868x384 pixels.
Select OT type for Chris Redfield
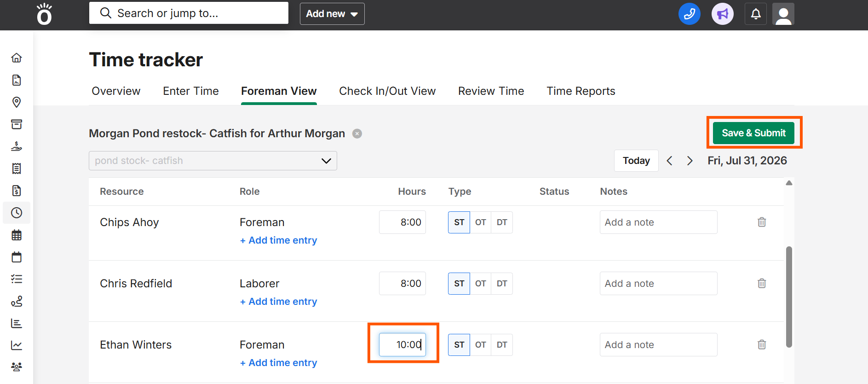tap(481, 284)
